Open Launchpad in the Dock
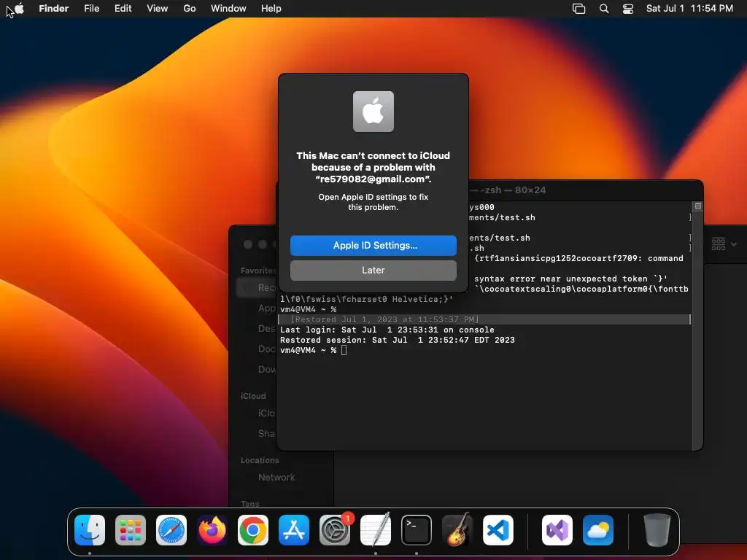 click(x=131, y=530)
